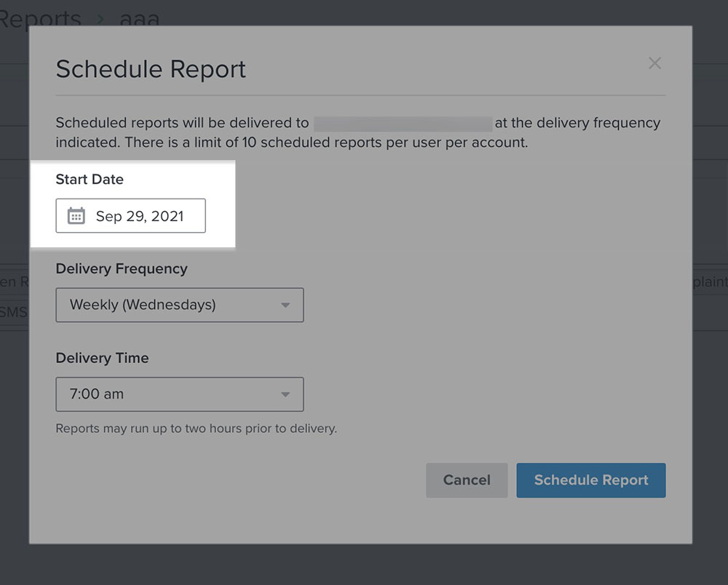The height and width of the screenshot is (585, 728).
Task: Open the 7:00 am delivery time selector
Action: click(x=179, y=394)
